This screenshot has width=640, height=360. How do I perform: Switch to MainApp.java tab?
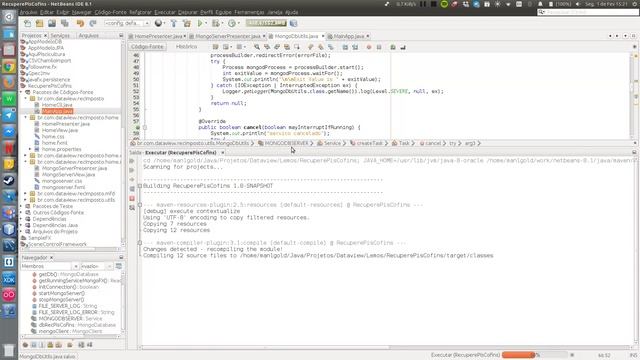[x=348, y=36]
